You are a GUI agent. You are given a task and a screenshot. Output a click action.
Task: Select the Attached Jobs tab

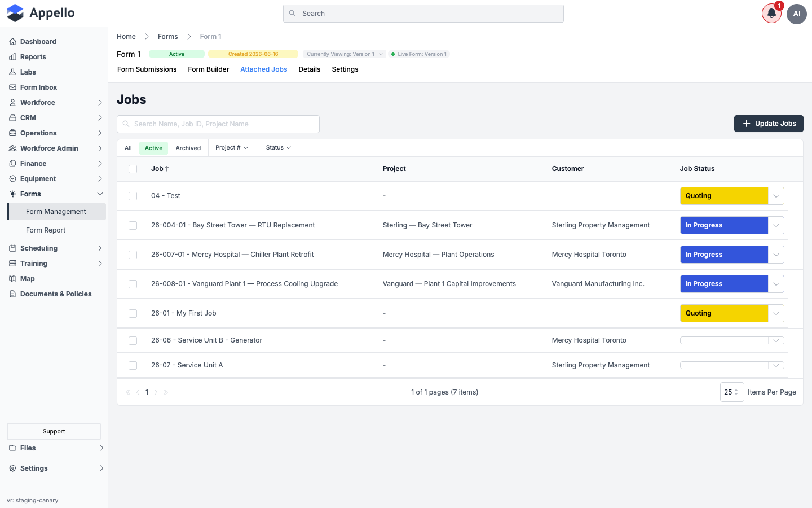[x=264, y=69]
